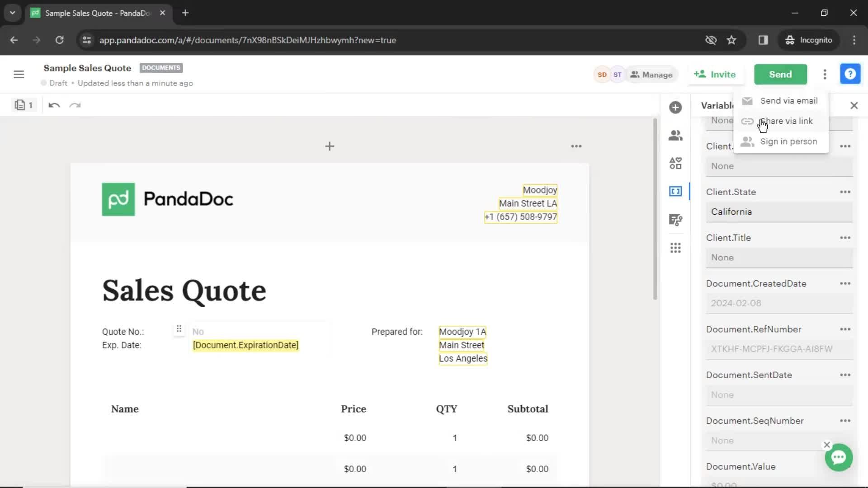Select Sign in person option
Screen dimensions: 868x488
pos(789,141)
